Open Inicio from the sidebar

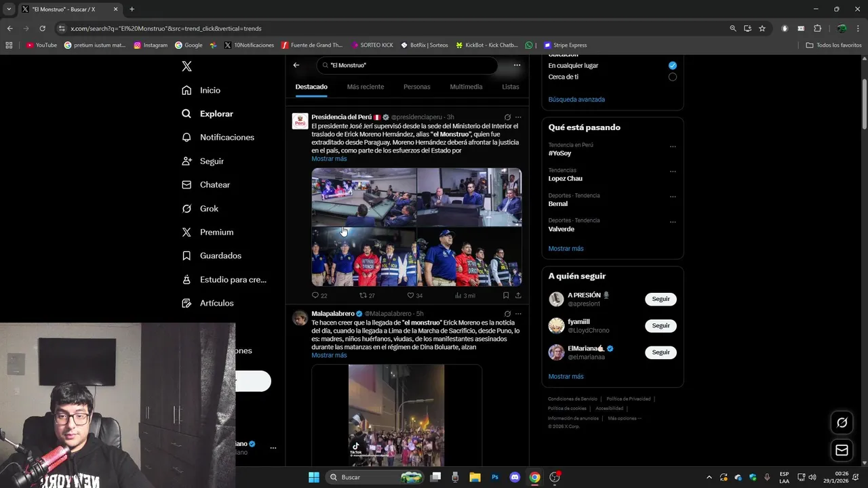(x=201, y=90)
